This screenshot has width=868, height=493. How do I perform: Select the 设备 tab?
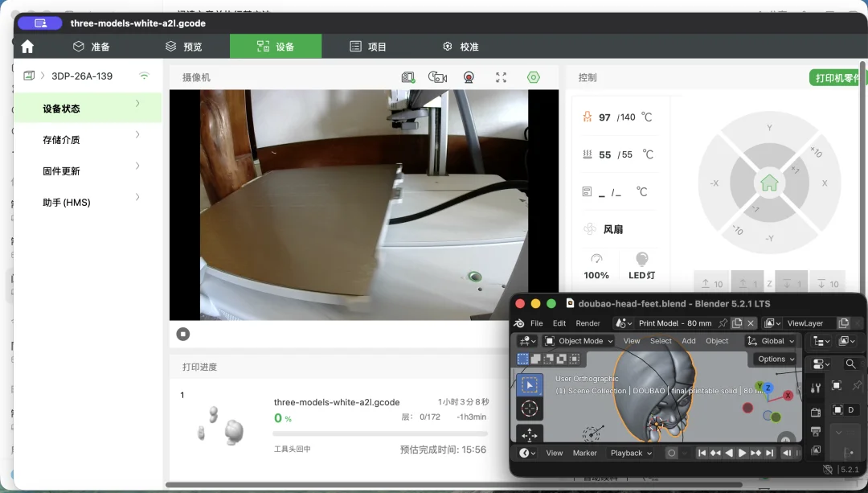pos(276,47)
